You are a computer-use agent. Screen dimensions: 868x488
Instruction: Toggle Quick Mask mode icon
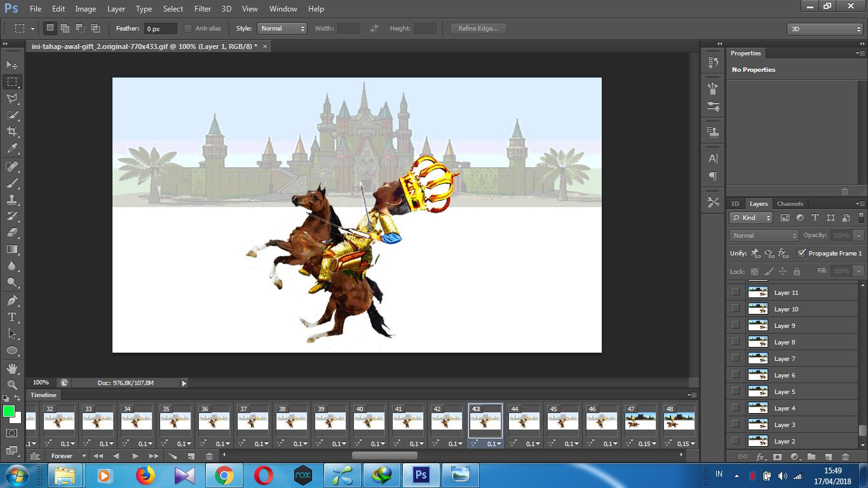click(x=12, y=433)
